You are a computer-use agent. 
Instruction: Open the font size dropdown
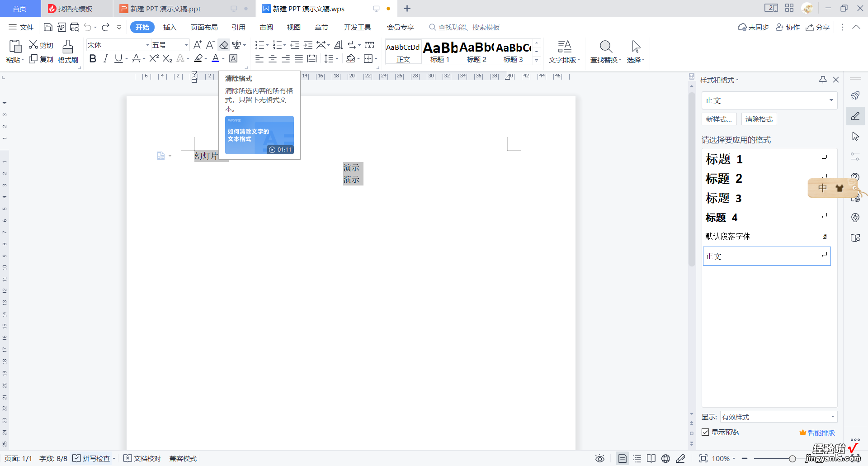[186, 45]
